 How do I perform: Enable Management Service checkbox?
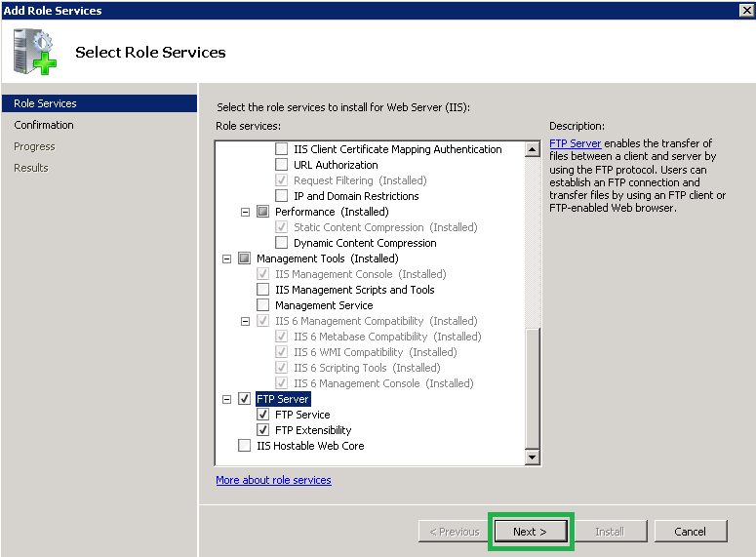[262, 304]
